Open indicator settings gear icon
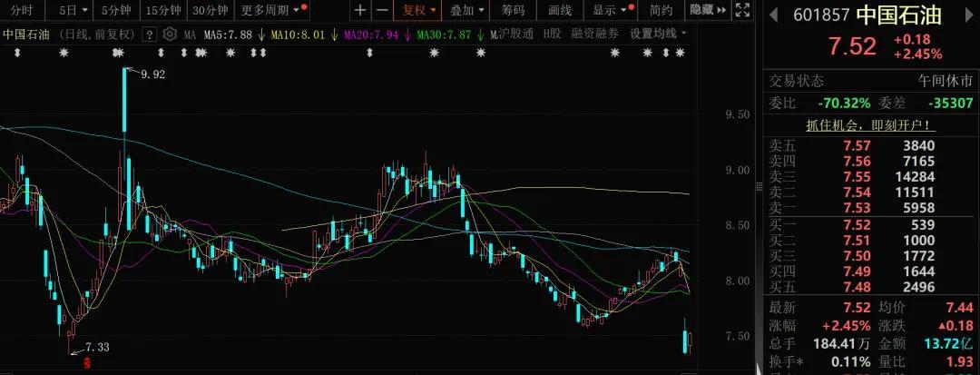The image size is (980, 375). coord(170,35)
